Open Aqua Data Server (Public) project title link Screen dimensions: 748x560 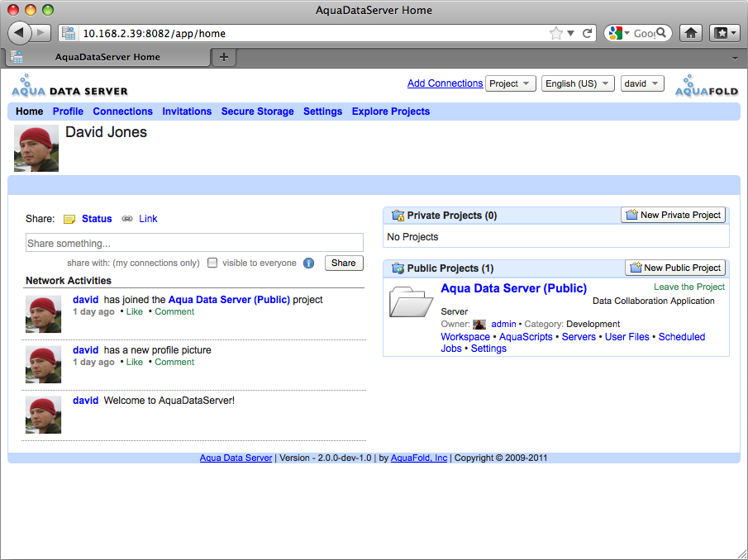tap(514, 288)
